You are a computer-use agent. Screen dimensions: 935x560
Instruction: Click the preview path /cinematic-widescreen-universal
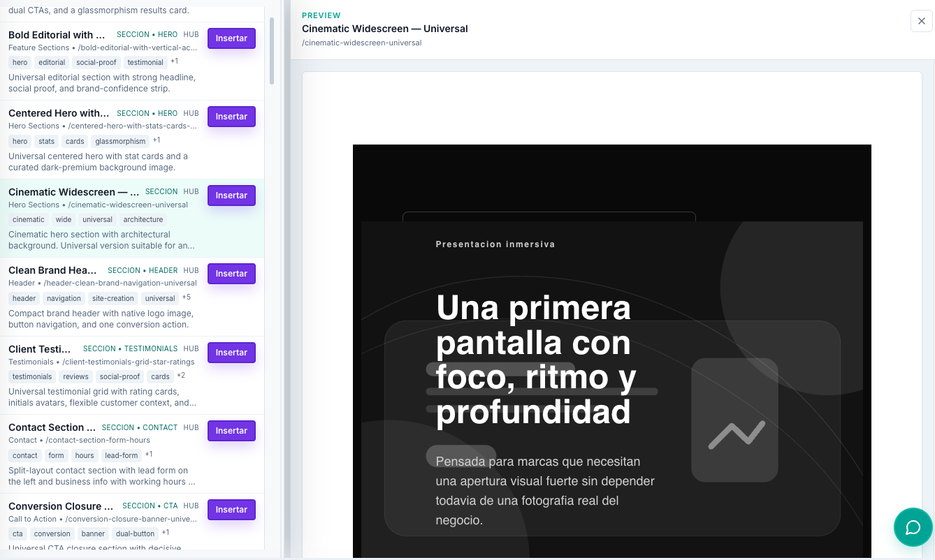click(362, 43)
